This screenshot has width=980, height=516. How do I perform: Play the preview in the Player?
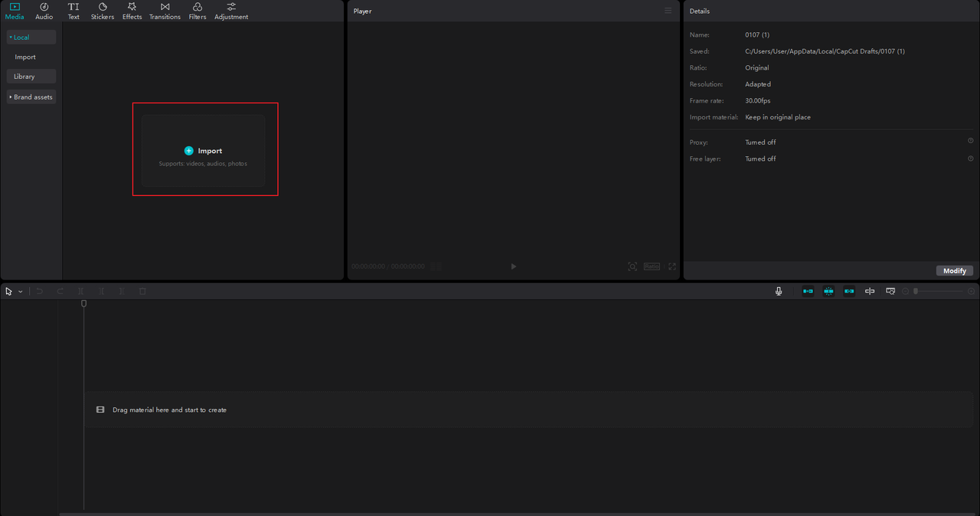click(x=514, y=266)
